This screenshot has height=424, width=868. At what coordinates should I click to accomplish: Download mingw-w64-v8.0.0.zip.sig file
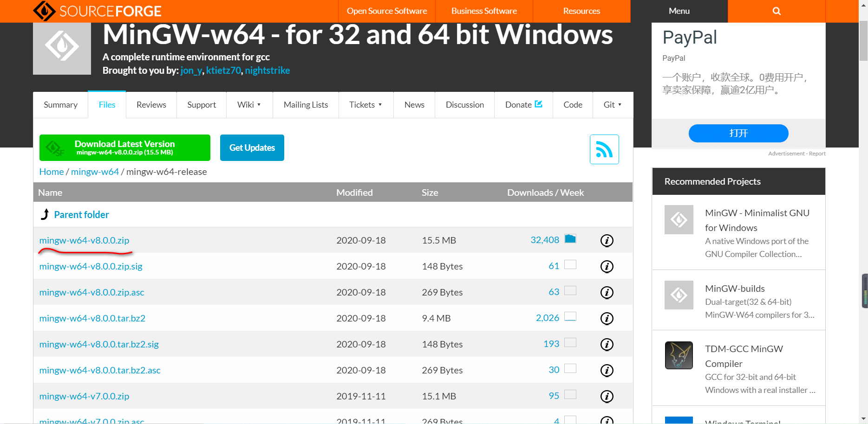coord(91,266)
